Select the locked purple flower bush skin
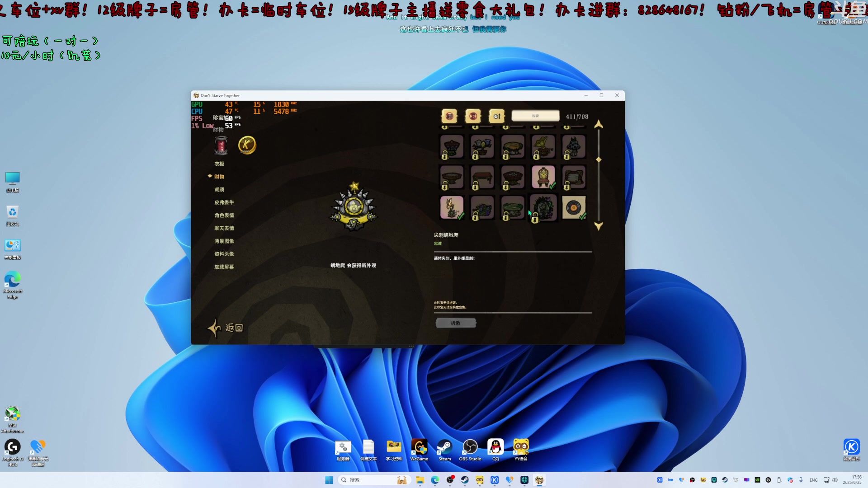 point(482,207)
